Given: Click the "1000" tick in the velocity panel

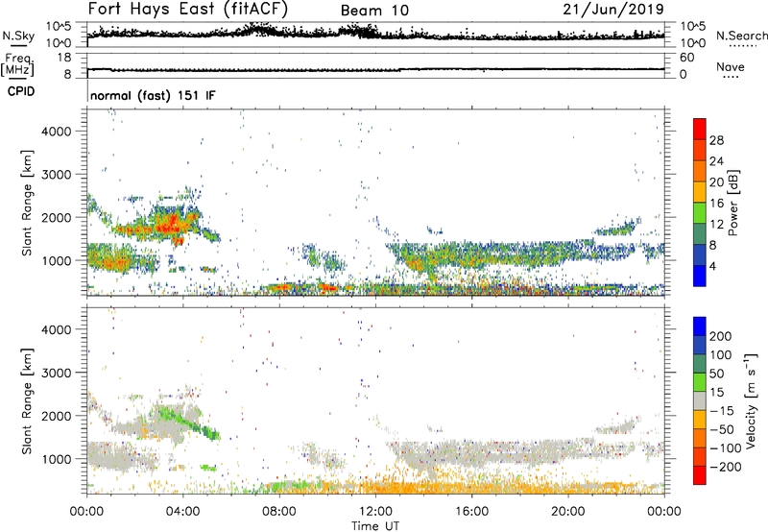Looking at the screenshot, I should [x=57, y=459].
